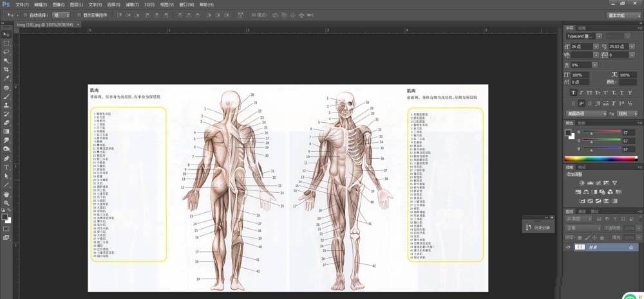Select the Crop tool in the toolbar

click(6, 69)
